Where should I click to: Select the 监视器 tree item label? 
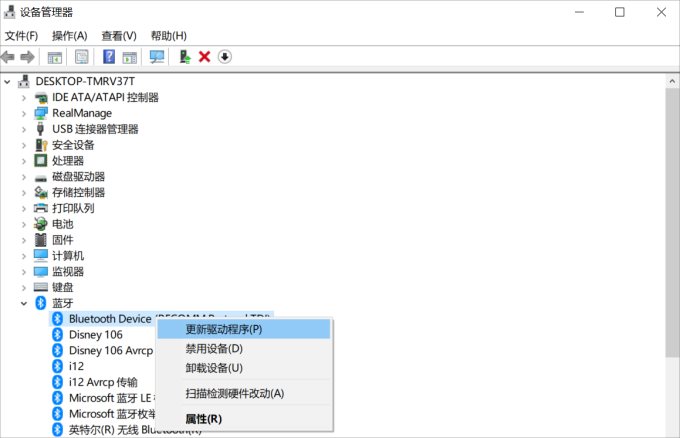pyautogui.click(x=68, y=271)
